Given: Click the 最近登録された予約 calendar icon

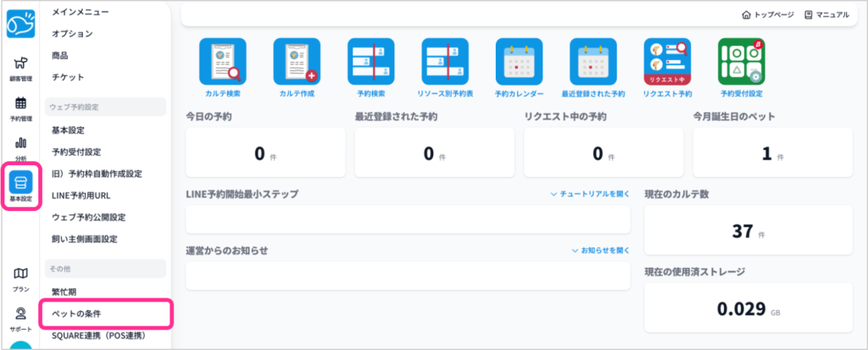Looking at the screenshot, I should (593, 61).
